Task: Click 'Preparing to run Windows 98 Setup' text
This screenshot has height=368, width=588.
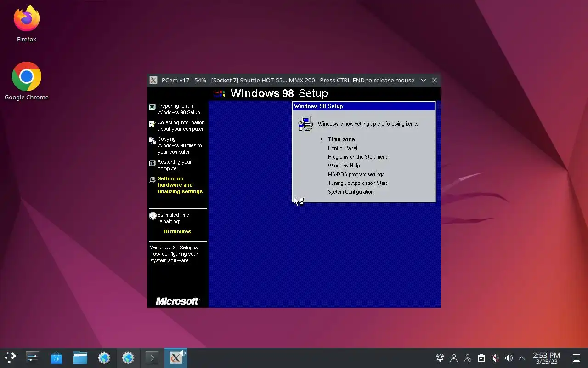Action: tap(179, 109)
